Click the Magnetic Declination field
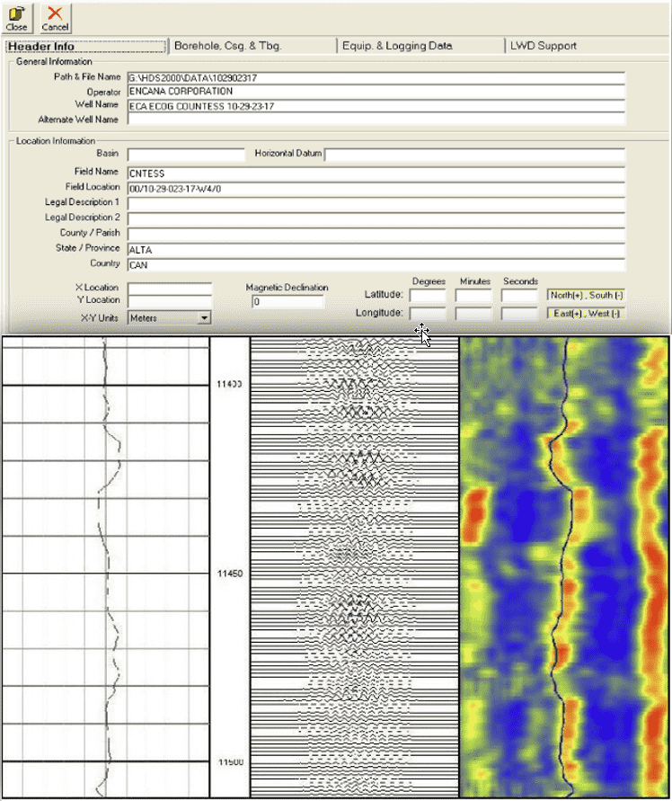This screenshot has width=672, height=801. (x=287, y=303)
